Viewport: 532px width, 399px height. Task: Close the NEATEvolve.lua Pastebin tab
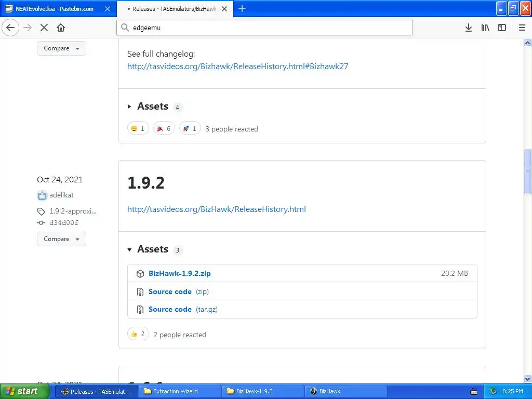[x=108, y=9]
